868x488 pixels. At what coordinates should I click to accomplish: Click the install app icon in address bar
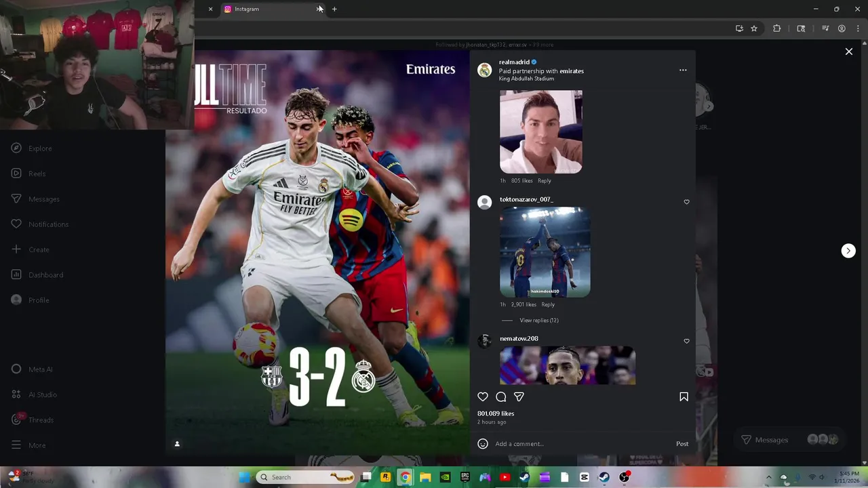(x=739, y=28)
